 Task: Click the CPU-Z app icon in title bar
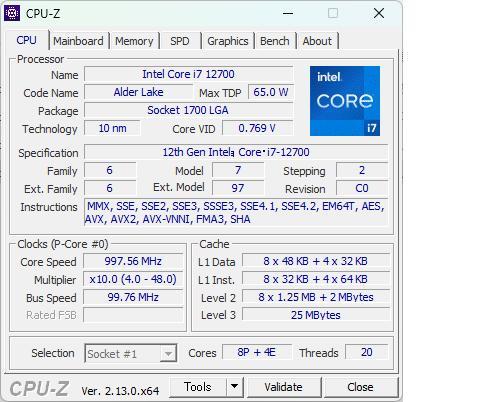tap(12, 13)
